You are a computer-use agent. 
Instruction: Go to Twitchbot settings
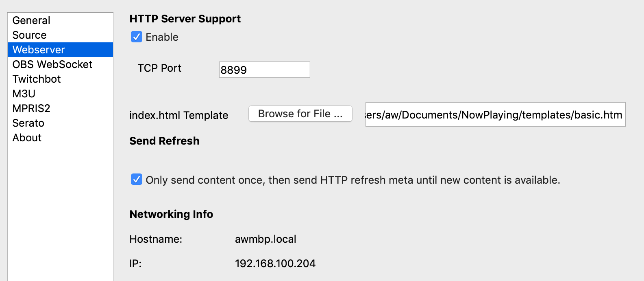[37, 79]
